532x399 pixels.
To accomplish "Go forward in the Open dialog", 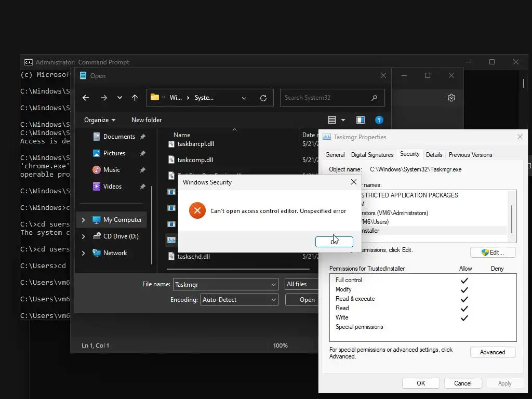I will point(104,98).
